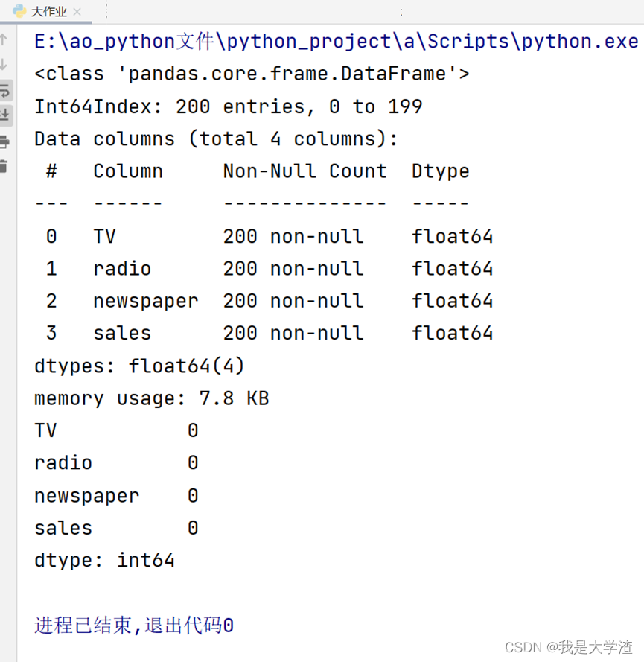Open the vertical dots menu beside tab
Viewport: 644px width, 662px height.
106,11
